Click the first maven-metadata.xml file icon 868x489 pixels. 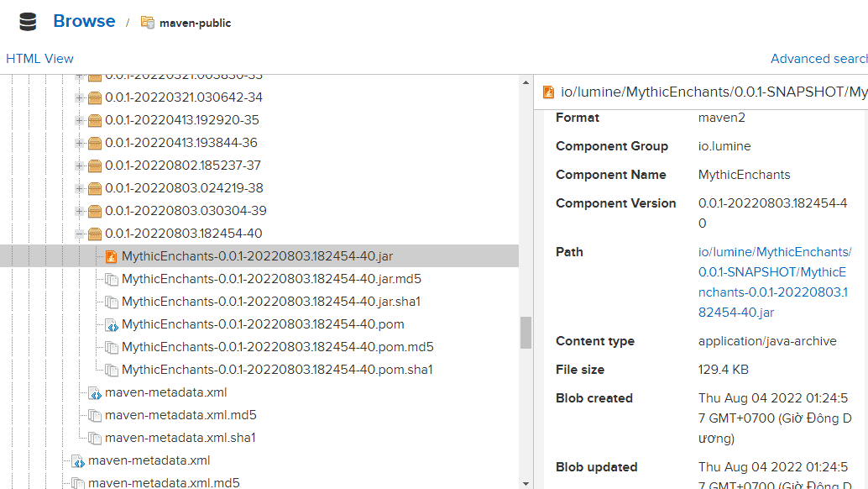(95, 392)
